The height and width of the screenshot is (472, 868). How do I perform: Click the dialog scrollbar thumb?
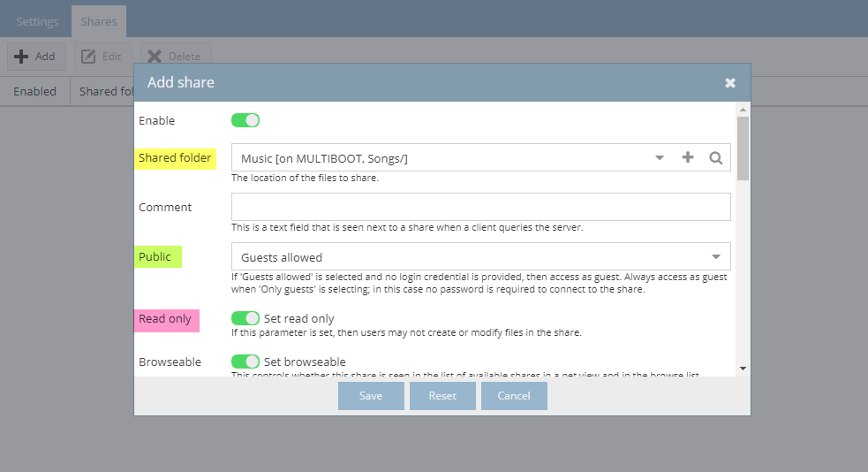coord(743,148)
